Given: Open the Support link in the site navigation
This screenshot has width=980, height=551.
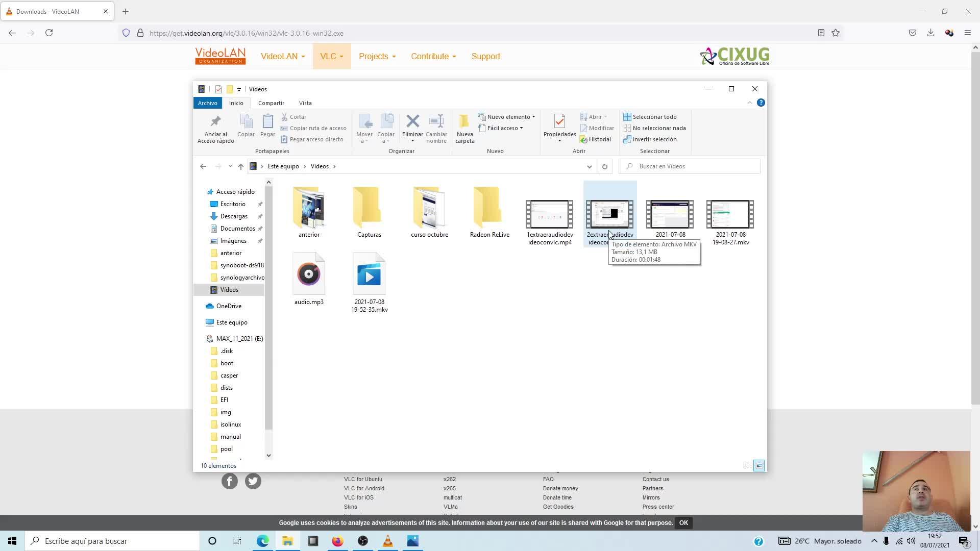Looking at the screenshot, I should [x=485, y=56].
